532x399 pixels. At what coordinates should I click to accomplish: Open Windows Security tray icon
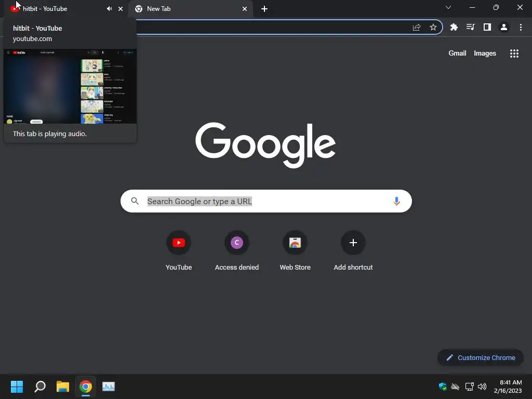click(443, 387)
